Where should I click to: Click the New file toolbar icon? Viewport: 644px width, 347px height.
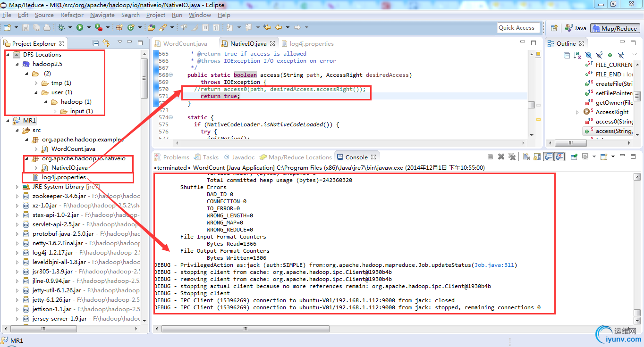coord(7,27)
